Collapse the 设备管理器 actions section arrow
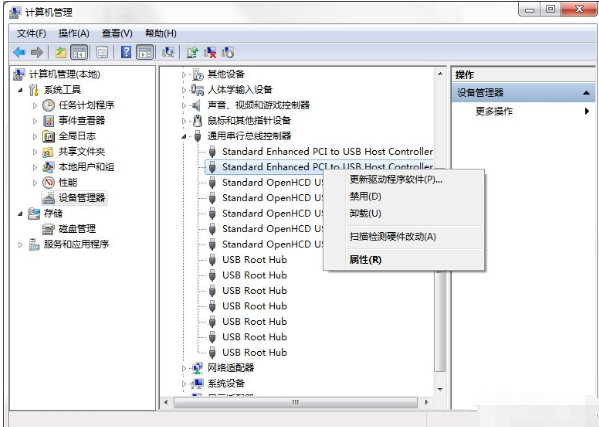The width and height of the screenshot is (599, 427). 586,93
